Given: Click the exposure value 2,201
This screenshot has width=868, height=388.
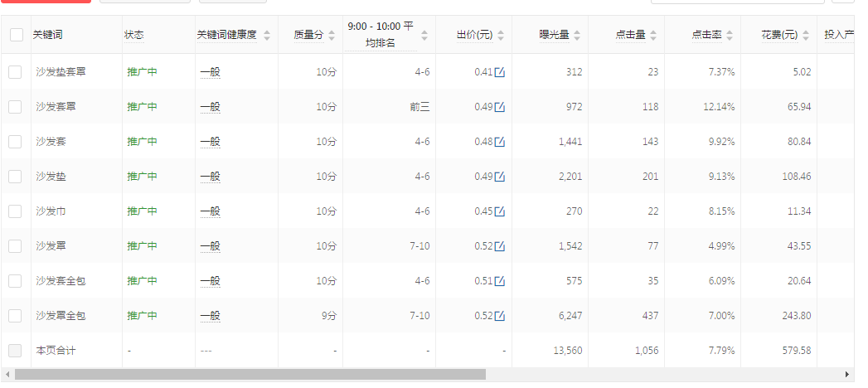Looking at the screenshot, I should (x=570, y=177).
